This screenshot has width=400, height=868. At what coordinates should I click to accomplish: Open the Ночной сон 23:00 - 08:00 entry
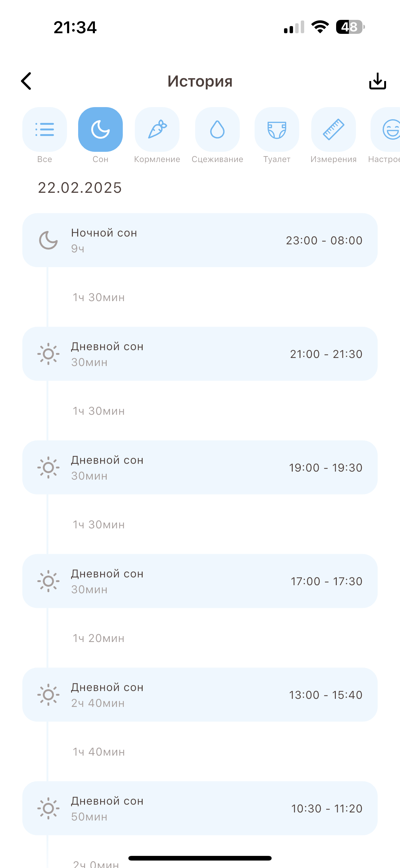tap(200, 240)
